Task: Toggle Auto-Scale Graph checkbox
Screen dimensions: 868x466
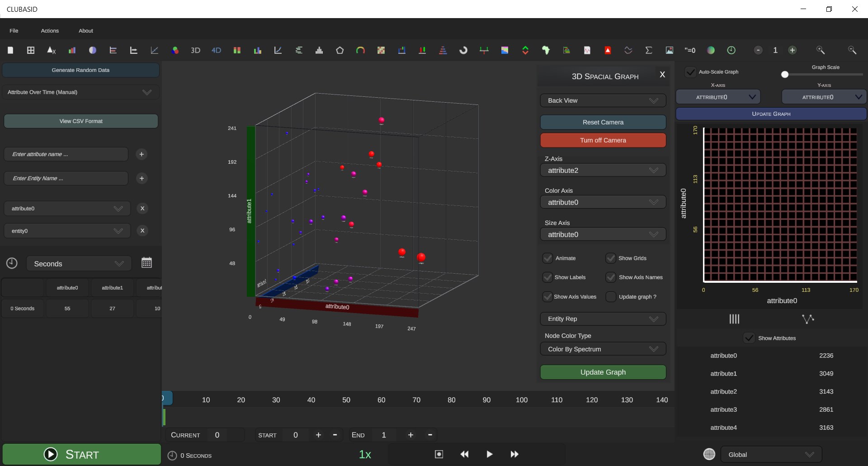Action: (690, 72)
